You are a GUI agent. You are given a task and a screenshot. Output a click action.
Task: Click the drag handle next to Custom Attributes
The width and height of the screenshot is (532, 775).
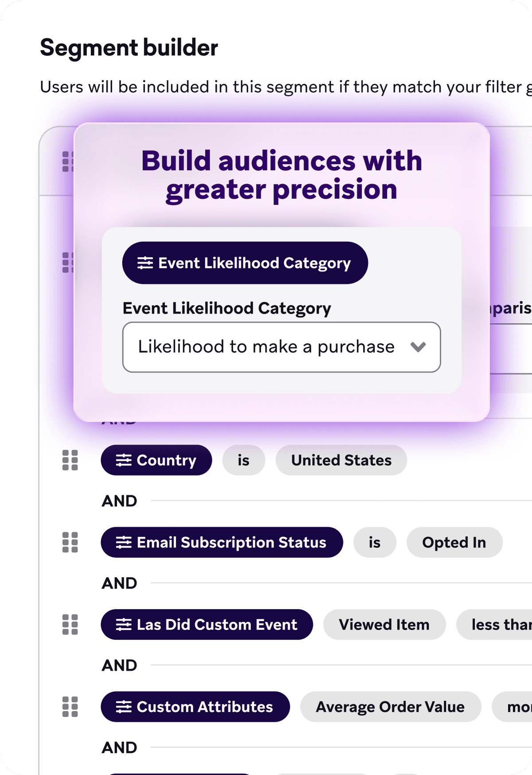tap(70, 707)
